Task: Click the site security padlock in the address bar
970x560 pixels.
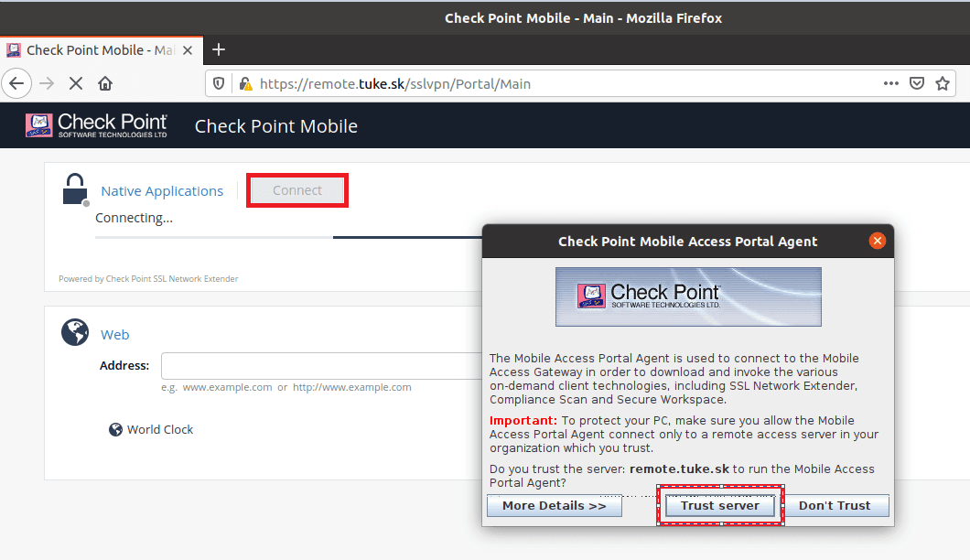Action: (x=244, y=83)
